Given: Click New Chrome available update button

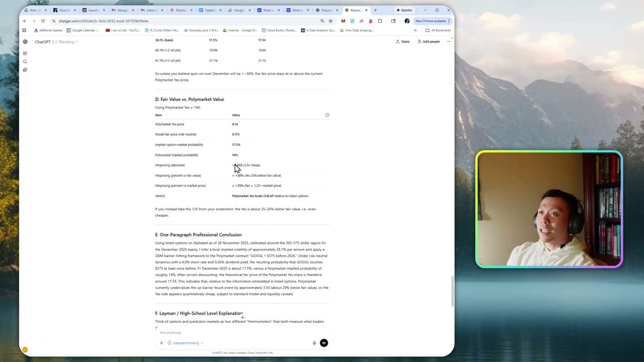Looking at the screenshot, I should (x=431, y=21).
